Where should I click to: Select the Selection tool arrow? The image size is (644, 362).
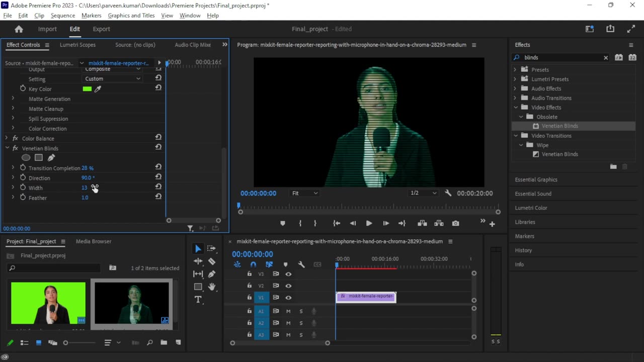click(198, 248)
